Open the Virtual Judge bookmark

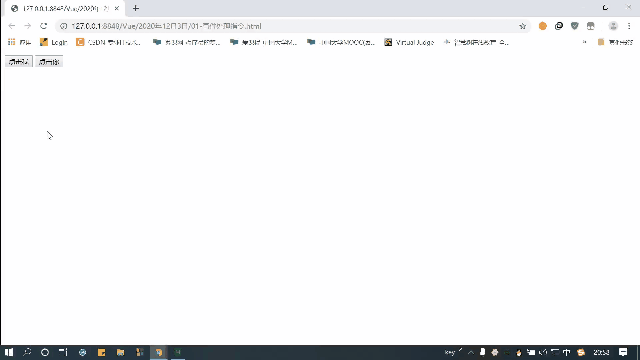[x=409, y=42]
